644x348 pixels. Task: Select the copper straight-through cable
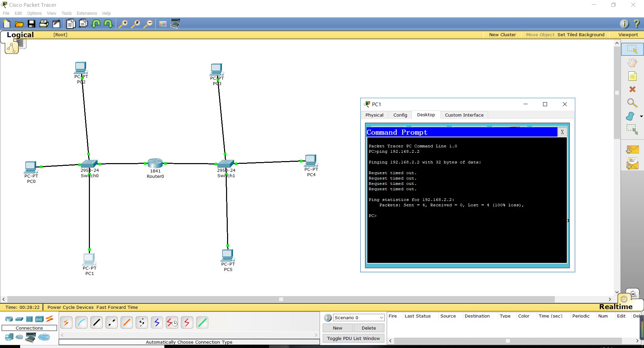tap(97, 323)
